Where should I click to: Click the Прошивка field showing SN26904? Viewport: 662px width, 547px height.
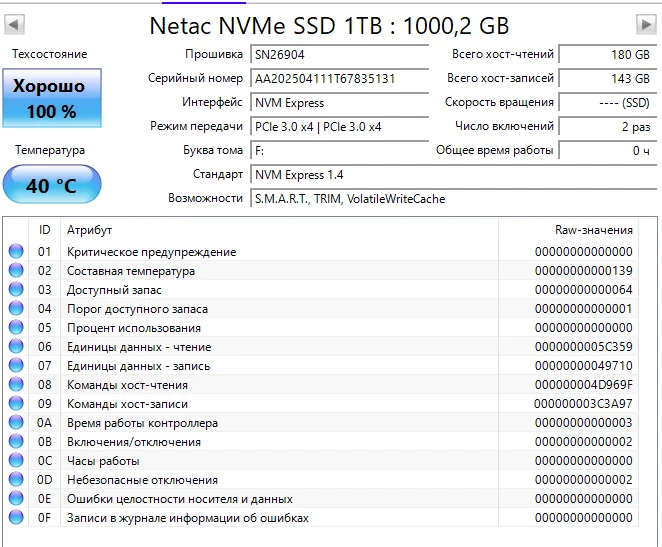[x=338, y=54]
